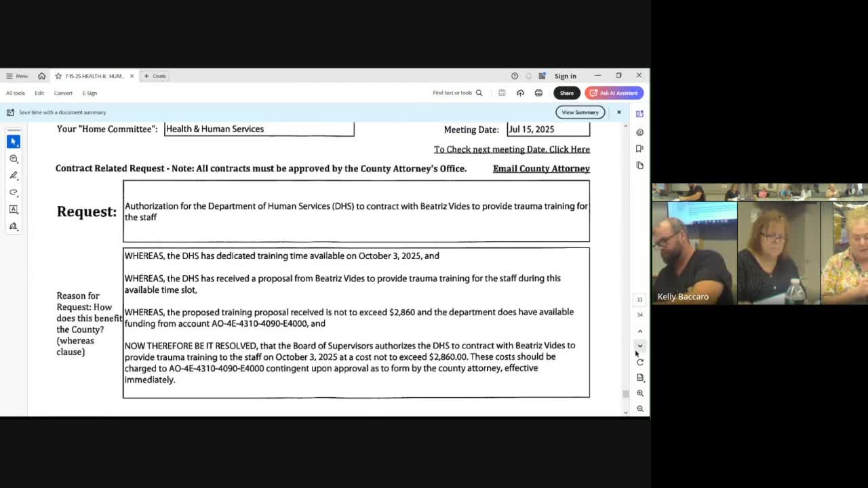
Task: Zoom out of the document
Action: click(x=639, y=409)
